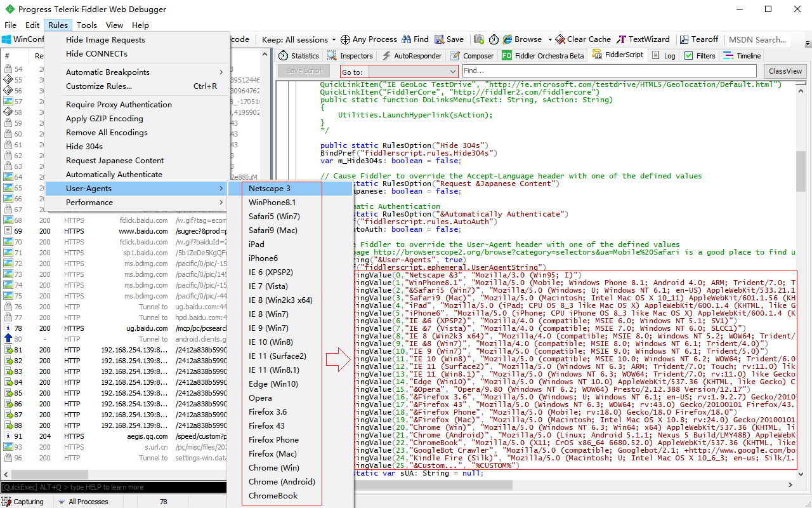Toggle Hide 304s rule
Image resolution: width=812 pixels, height=508 pixels.
point(136,147)
